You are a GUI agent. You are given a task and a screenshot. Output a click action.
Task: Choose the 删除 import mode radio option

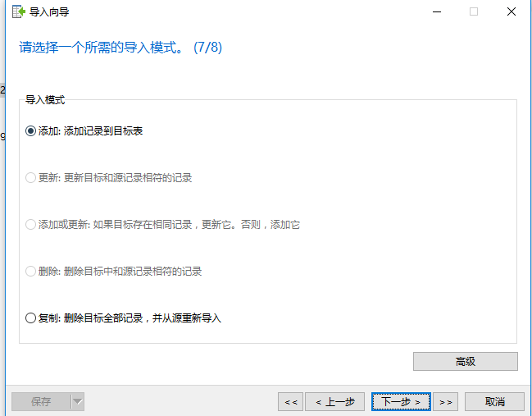coord(30,272)
